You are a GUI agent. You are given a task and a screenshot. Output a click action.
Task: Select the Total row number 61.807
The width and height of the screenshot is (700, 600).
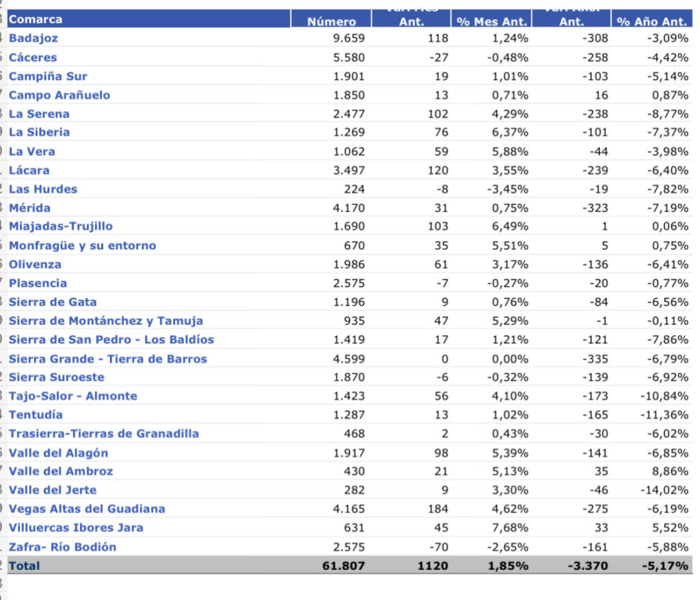(343, 566)
